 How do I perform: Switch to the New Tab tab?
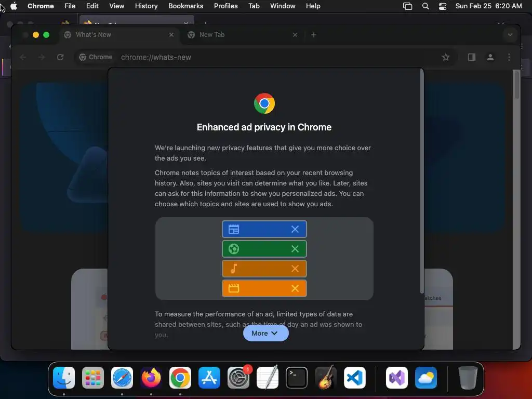[x=242, y=35]
